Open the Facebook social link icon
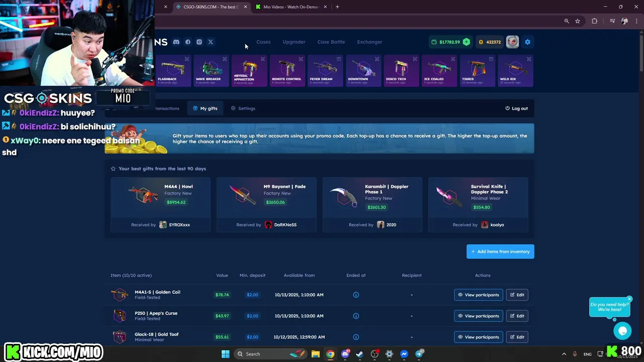The height and width of the screenshot is (362, 644). coord(188,42)
